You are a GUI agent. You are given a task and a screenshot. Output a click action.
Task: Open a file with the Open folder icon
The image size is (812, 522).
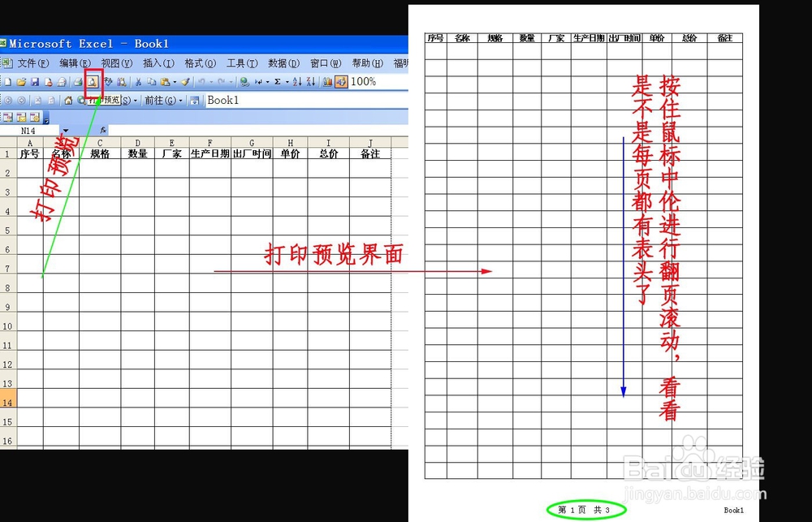pos(22,82)
